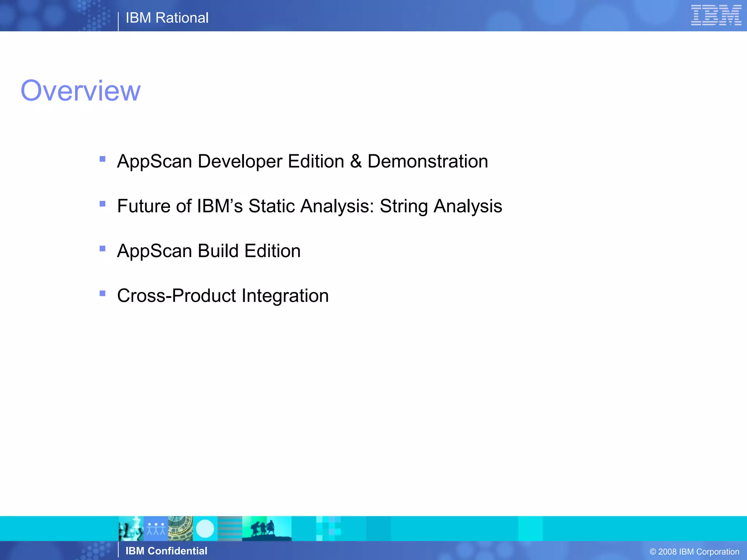747x560 pixels.
Task: Select the Overview slide title
Action: (x=81, y=90)
